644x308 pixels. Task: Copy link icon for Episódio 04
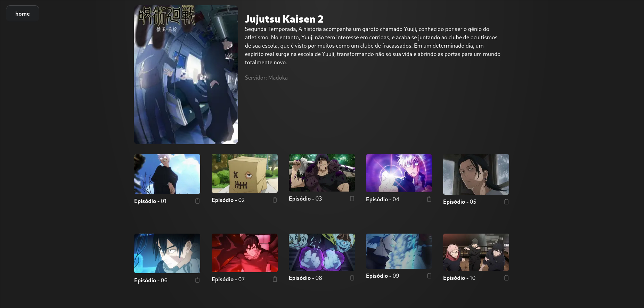pos(429,199)
